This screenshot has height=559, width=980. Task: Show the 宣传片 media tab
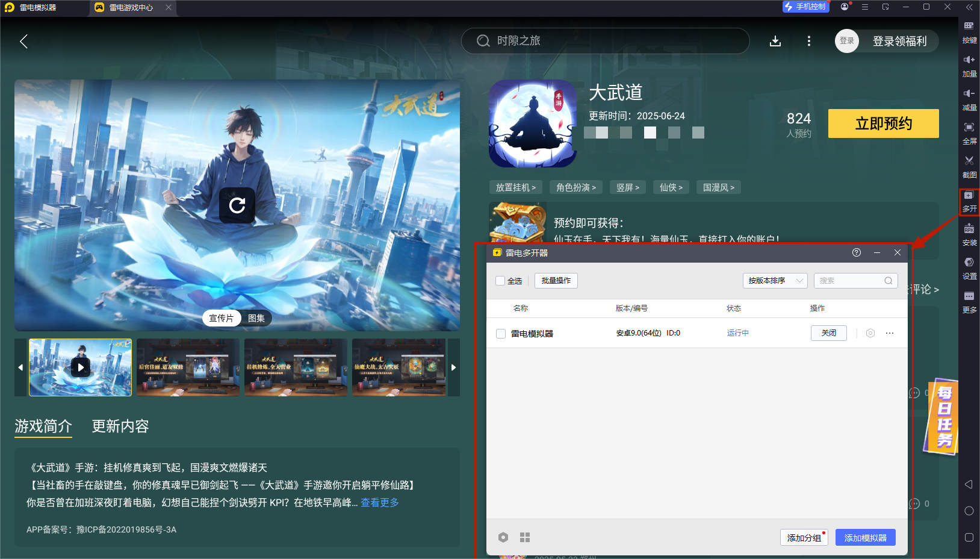pyautogui.click(x=222, y=318)
